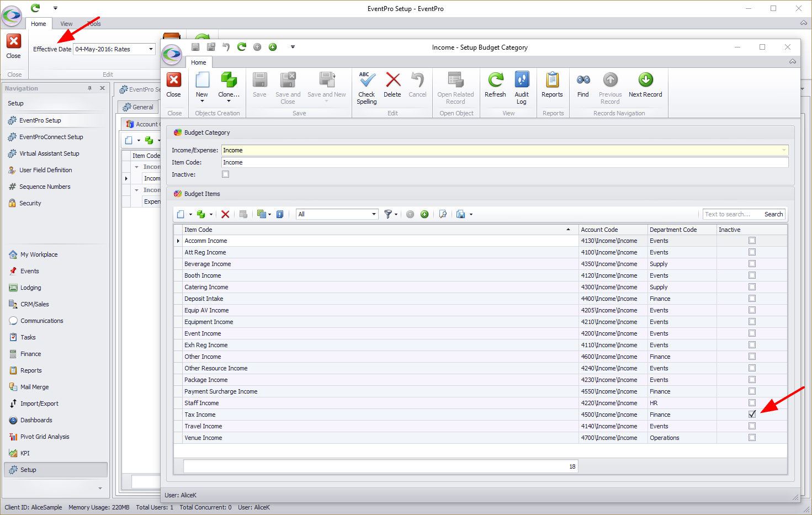
Task: Toggle Inactive for Staff Income row
Action: 752,403
